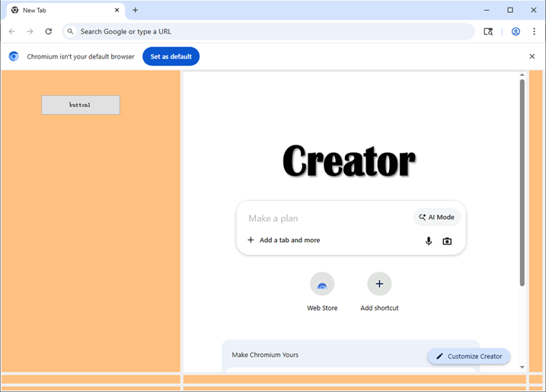Minimize the browser window
Screen dimensions: 546x392
point(487,10)
